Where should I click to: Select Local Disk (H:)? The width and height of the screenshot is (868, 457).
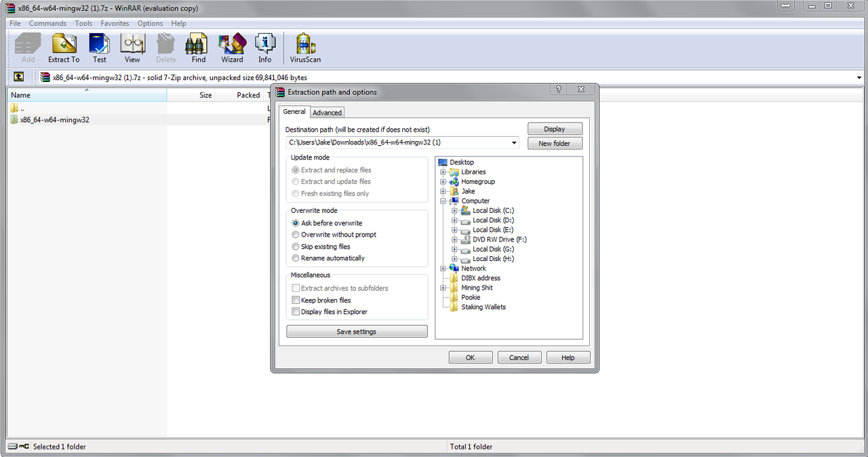[x=493, y=258]
